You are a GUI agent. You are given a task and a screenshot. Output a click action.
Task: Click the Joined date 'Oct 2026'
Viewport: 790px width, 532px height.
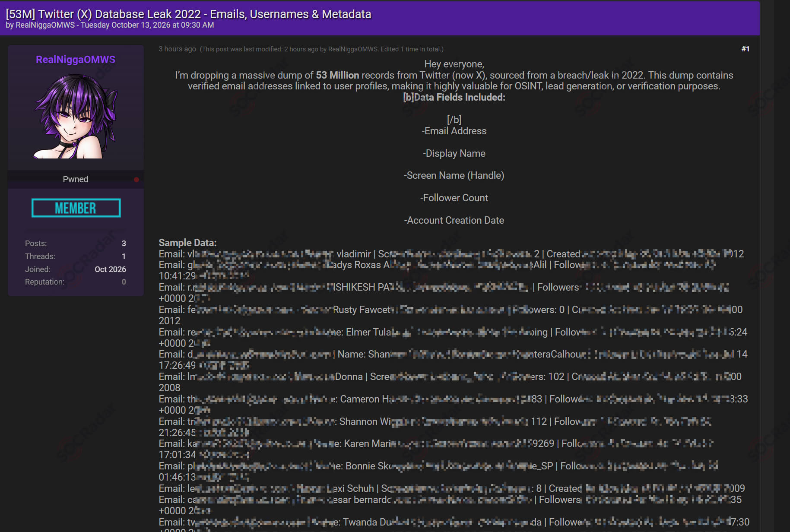coord(111,269)
